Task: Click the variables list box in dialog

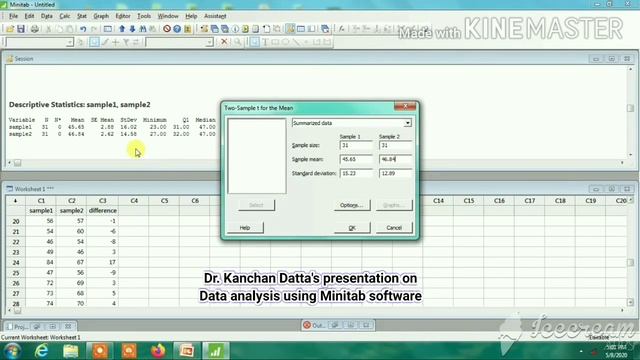Action: (x=257, y=156)
